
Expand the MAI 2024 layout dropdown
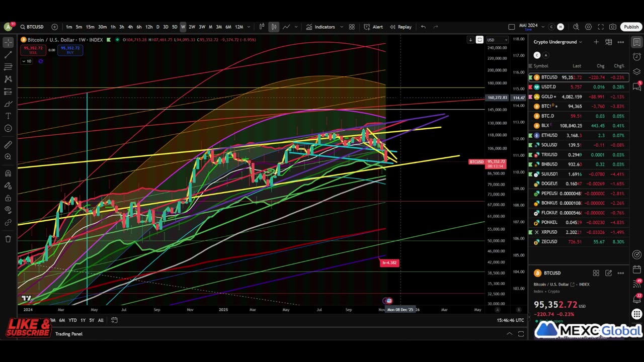coord(542,27)
